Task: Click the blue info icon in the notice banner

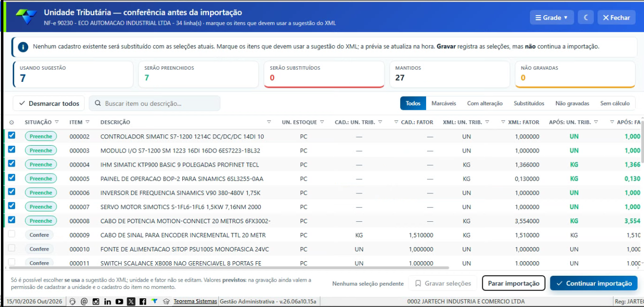Action: (23, 47)
